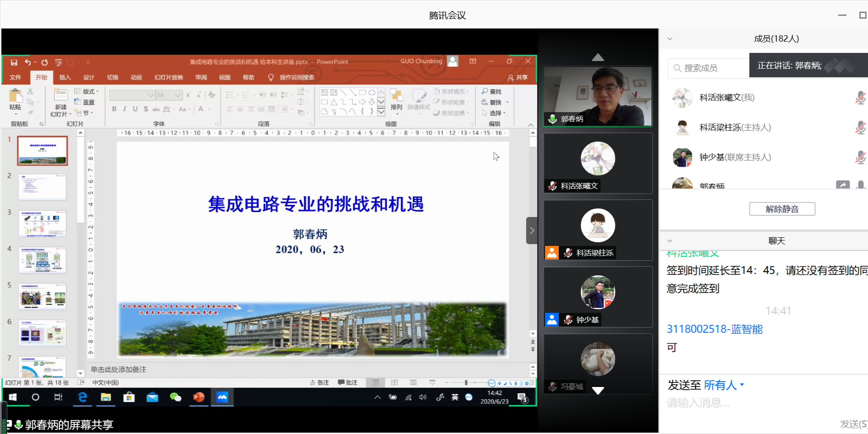Click the center align icon
This screenshot has width=868, height=434.
click(x=240, y=109)
